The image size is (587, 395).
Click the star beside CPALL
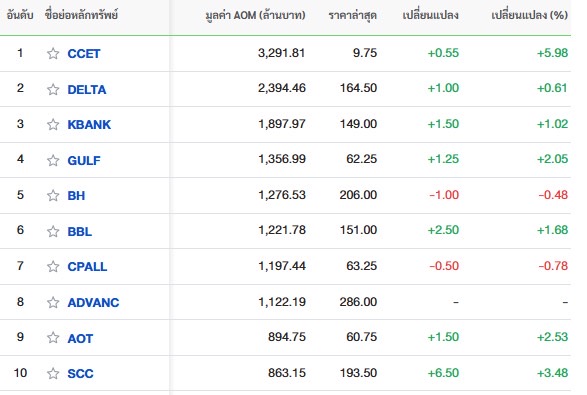[53, 267]
